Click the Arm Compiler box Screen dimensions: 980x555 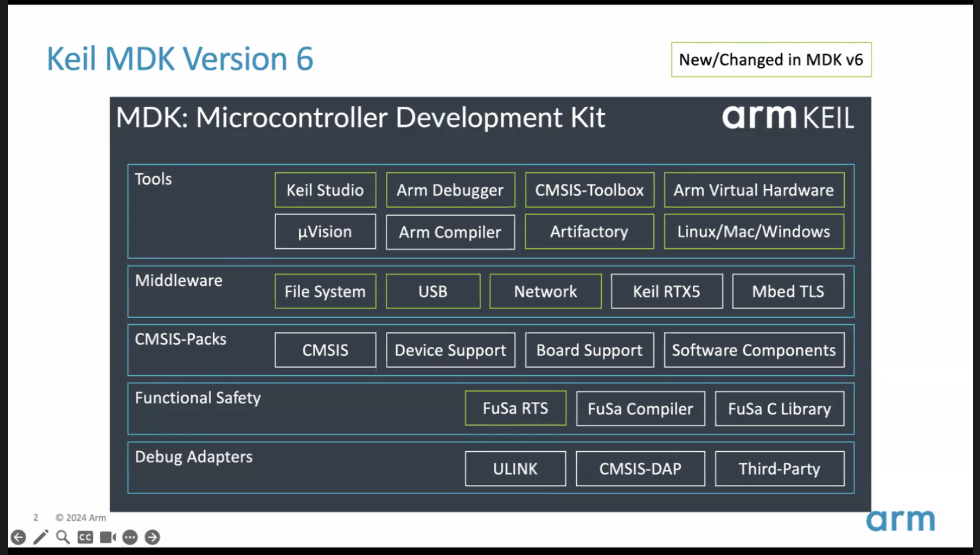[x=450, y=232]
